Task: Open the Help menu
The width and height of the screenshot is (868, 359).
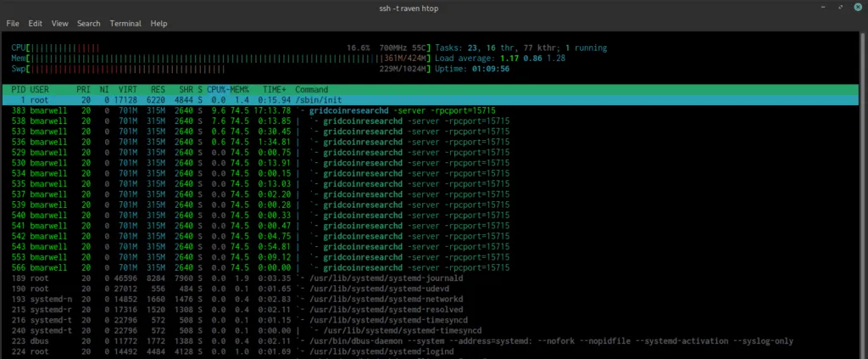Action: [x=159, y=24]
